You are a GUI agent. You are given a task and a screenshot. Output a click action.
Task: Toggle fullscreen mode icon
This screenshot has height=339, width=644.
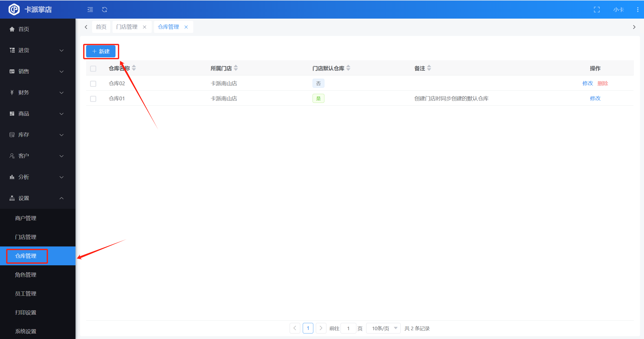[x=597, y=10]
